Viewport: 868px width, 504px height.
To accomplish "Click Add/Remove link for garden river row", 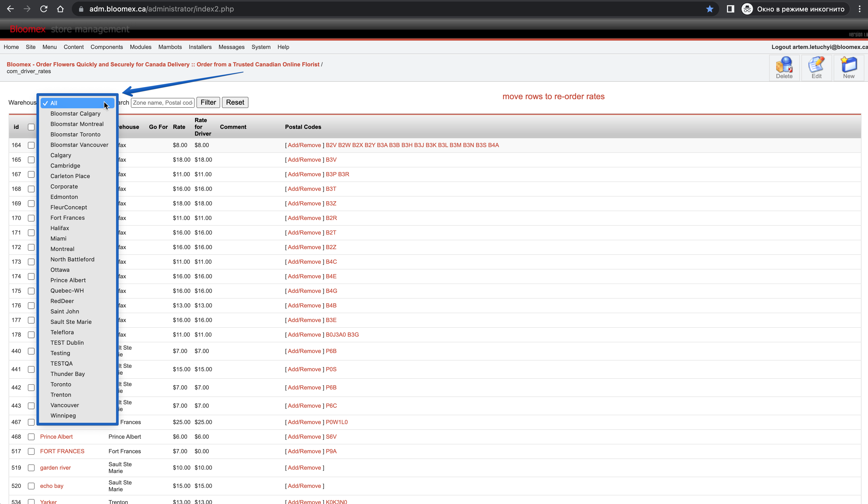I will [304, 468].
